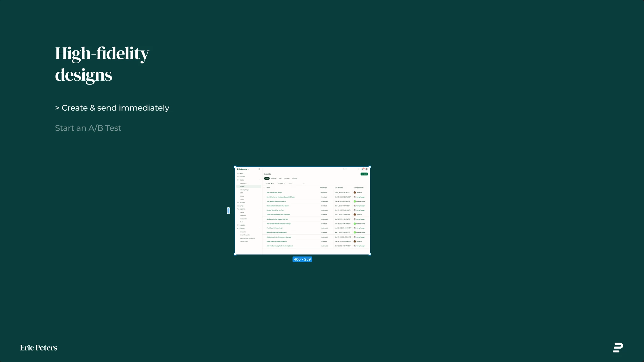Click the 'Join Our VIP Club Today!' email link

274,193
